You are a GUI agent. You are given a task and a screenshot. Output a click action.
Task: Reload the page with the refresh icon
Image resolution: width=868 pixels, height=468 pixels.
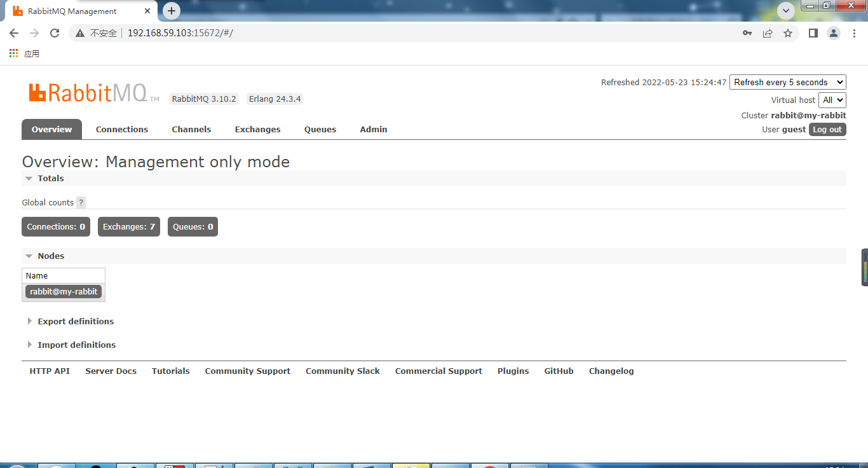click(55, 33)
